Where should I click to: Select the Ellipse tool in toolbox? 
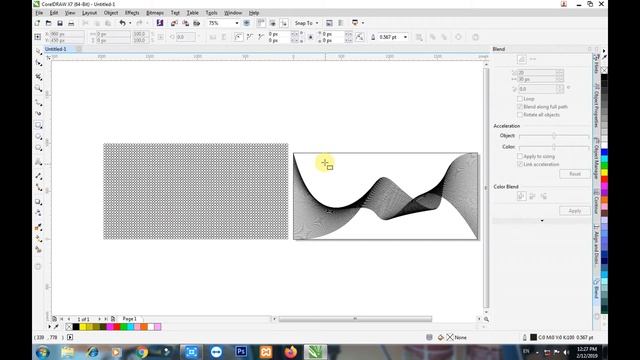click(x=38, y=137)
